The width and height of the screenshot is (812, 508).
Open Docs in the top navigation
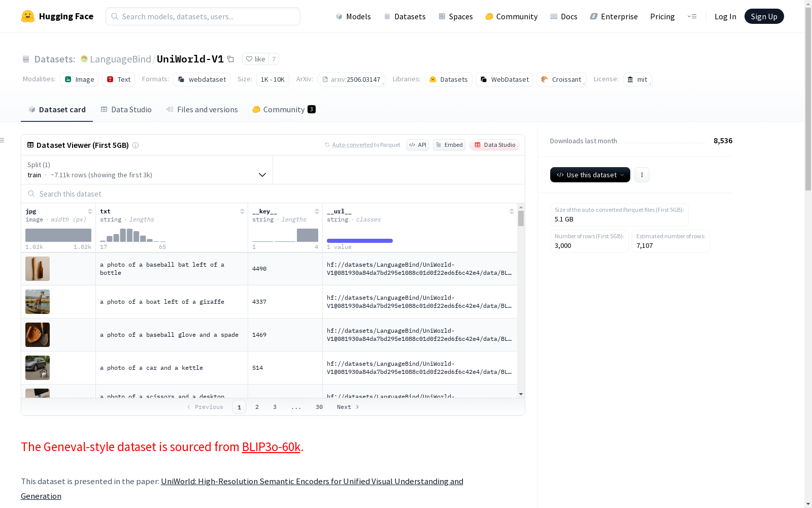(564, 16)
